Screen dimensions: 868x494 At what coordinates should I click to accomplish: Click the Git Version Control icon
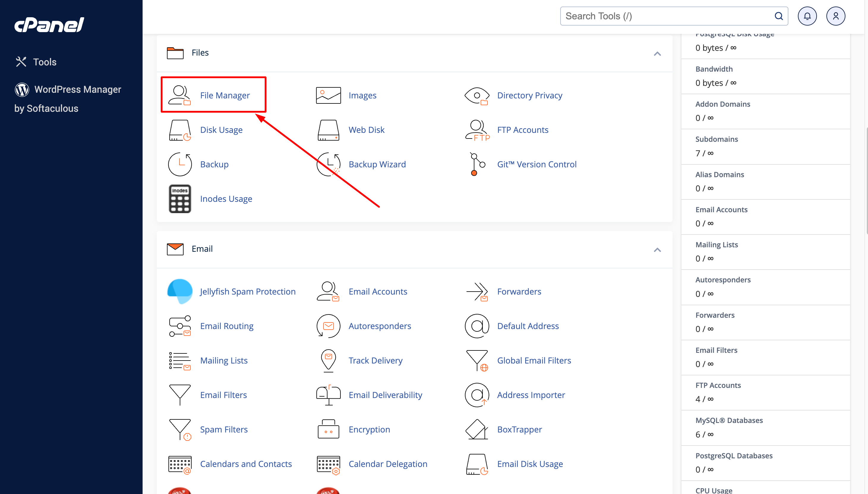[477, 164]
